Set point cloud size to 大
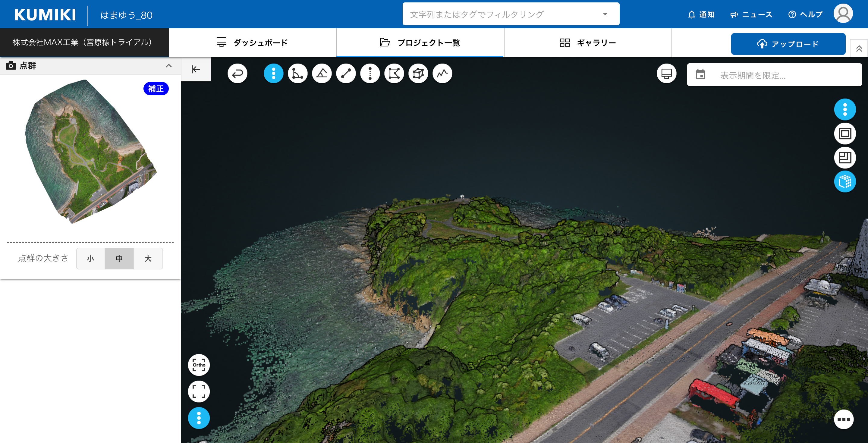The width and height of the screenshot is (868, 443). pyautogui.click(x=148, y=258)
